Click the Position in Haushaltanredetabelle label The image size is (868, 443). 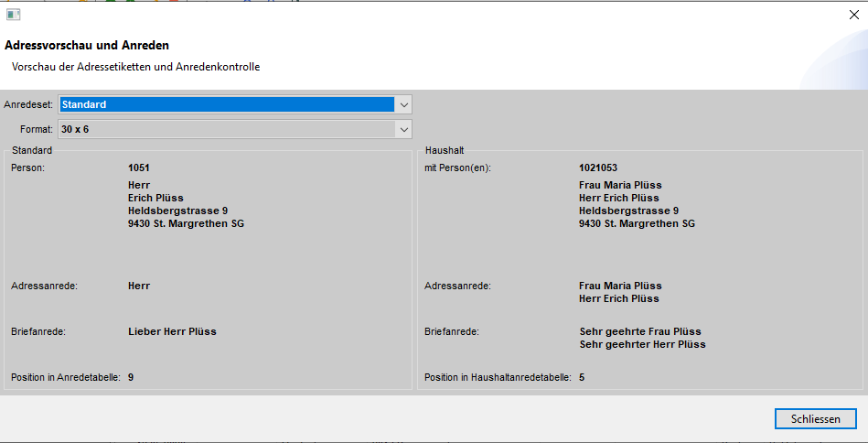click(x=498, y=377)
